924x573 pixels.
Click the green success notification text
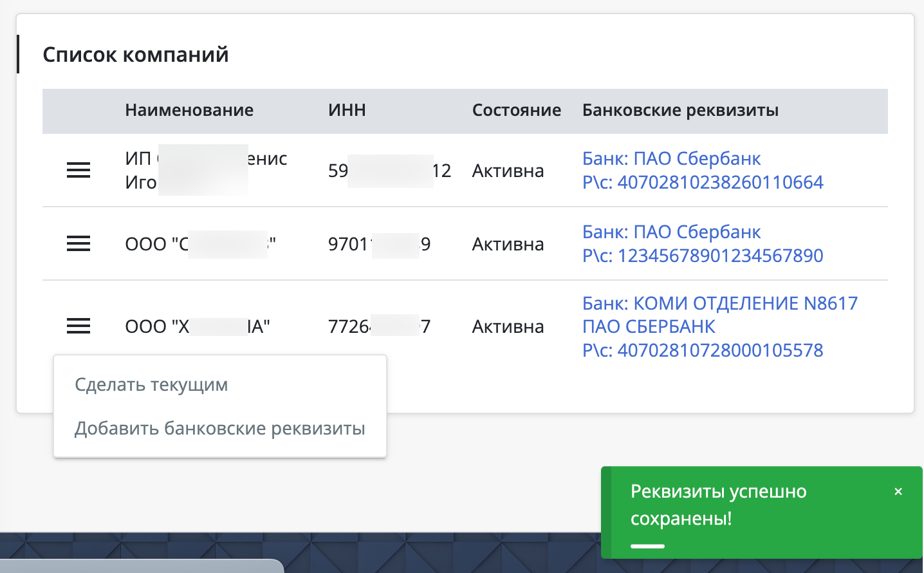[718, 505]
